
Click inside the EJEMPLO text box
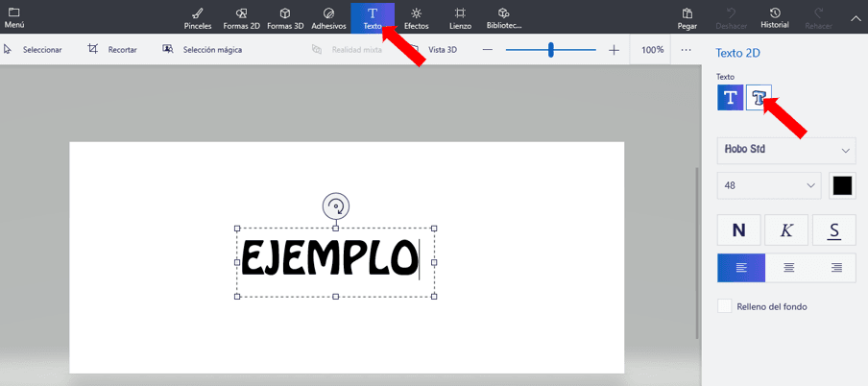pyautogui.click(x=335, y=262)
